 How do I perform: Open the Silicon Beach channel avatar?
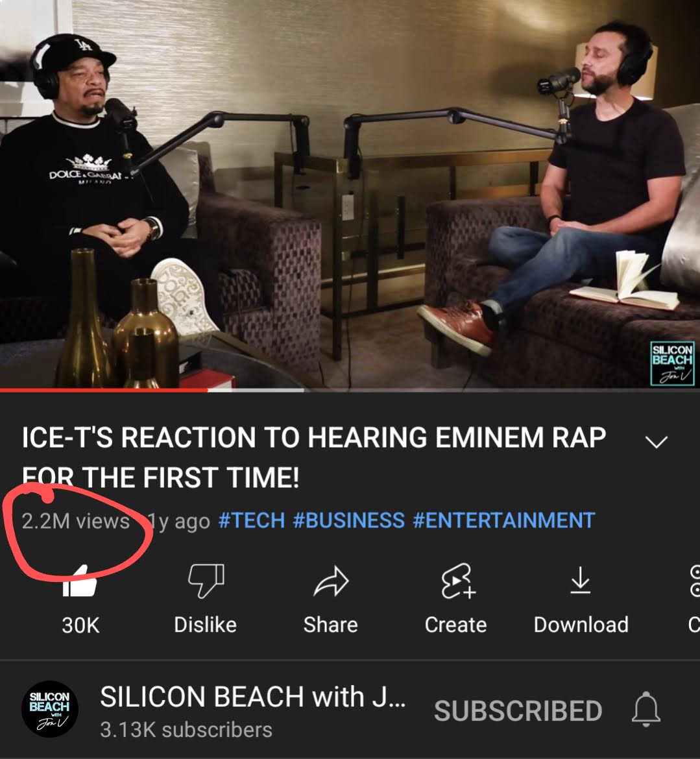click(50, 708)
